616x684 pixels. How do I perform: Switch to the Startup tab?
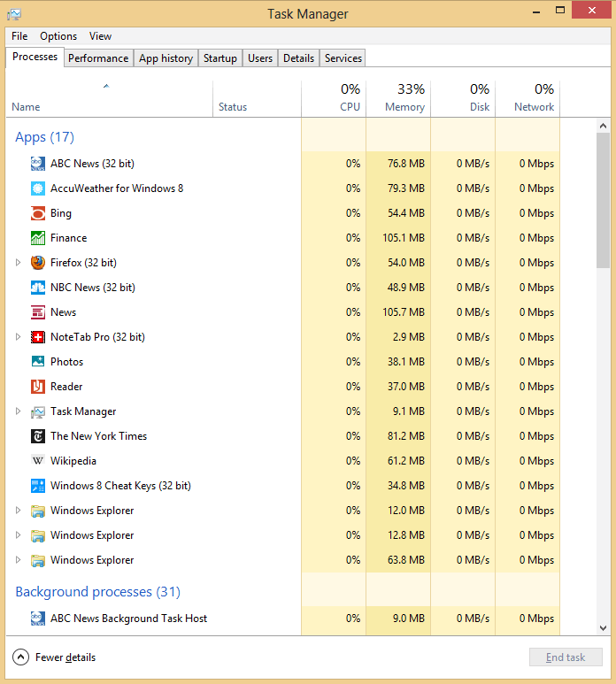tap(219, 58)
